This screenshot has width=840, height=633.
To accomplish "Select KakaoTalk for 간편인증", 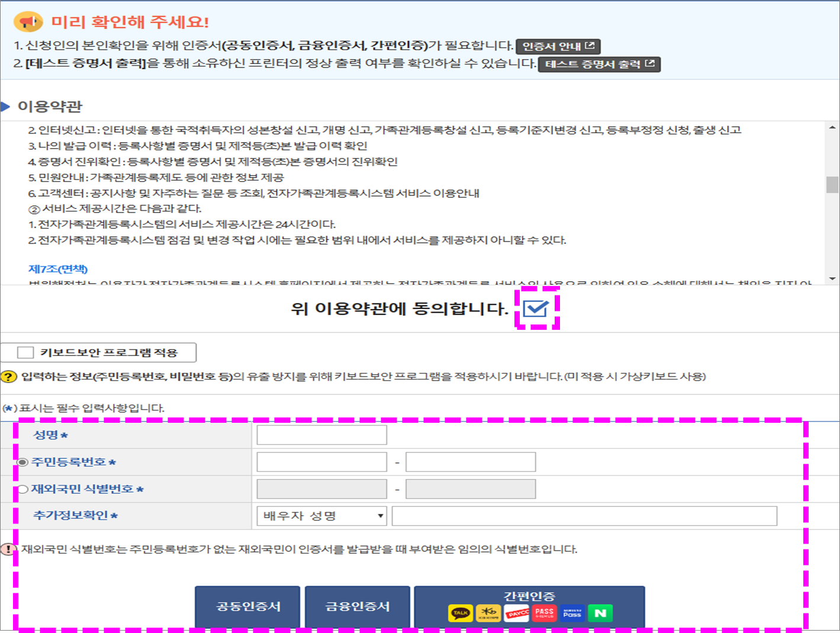I will coord(461,613).
